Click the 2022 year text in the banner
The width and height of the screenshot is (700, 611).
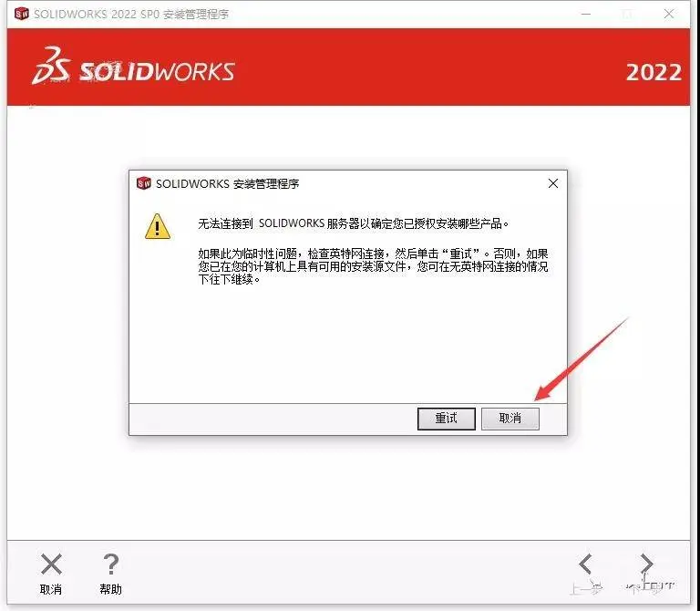click(654, 72)
